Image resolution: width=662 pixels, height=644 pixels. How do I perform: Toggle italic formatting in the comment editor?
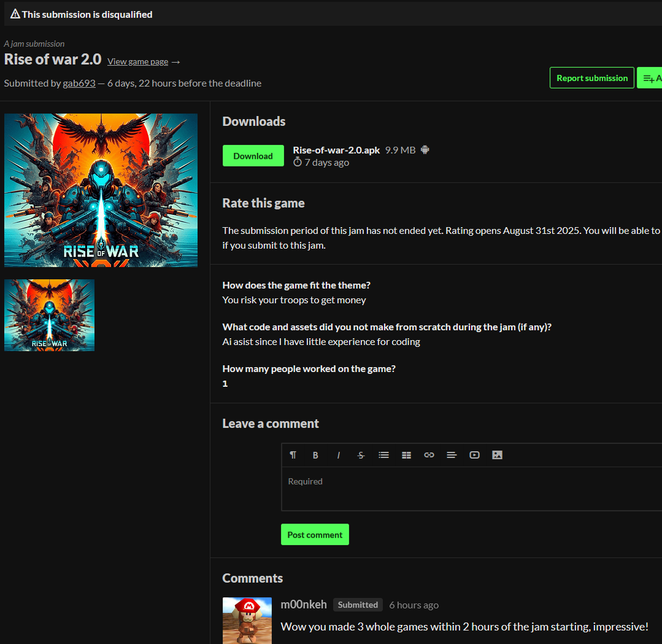pos(338,455)
